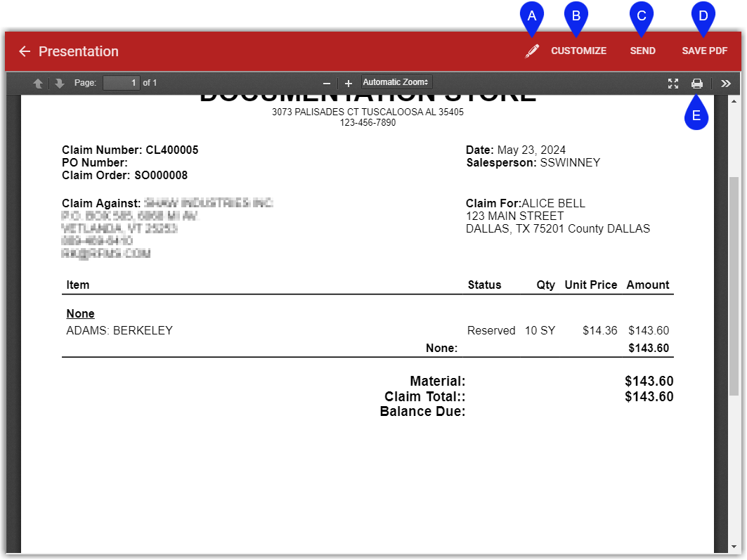Go to previous page with up arrow
747x560 pixels.
38,84
